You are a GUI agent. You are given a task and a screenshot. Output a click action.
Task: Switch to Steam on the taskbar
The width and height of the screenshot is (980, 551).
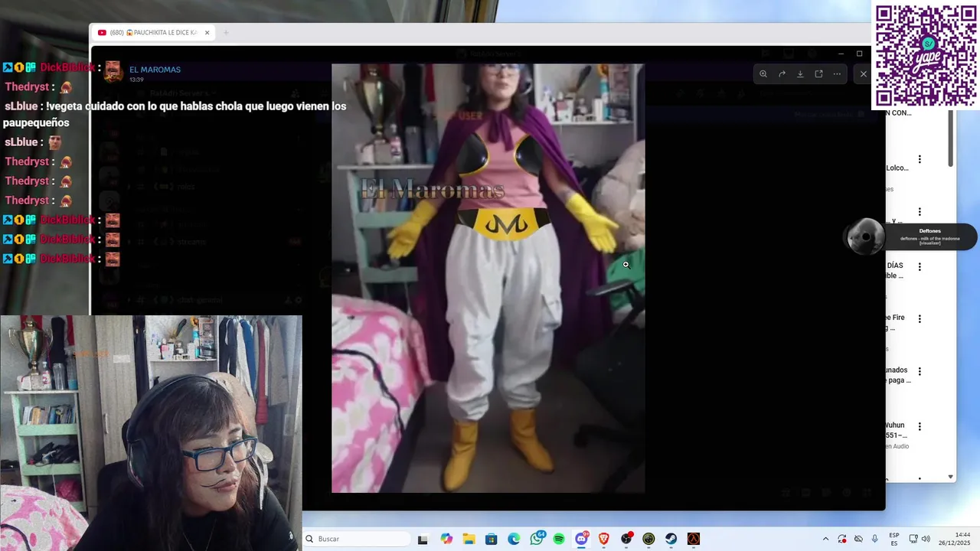point(671,539)
